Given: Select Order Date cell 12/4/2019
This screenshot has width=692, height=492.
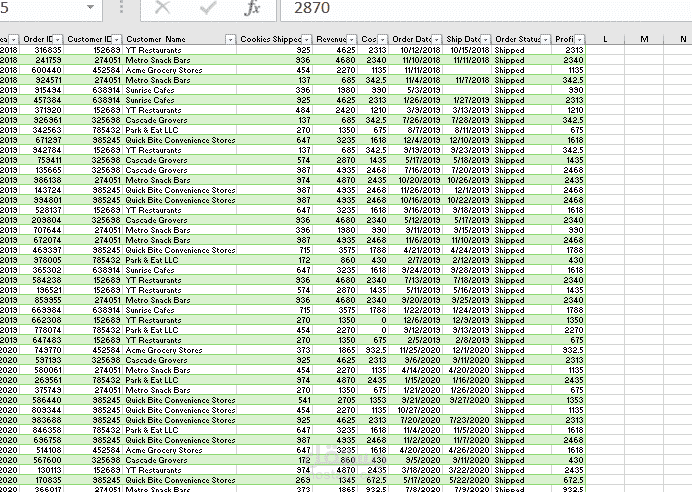Looking at the screenshot, I should coord(416,140).
